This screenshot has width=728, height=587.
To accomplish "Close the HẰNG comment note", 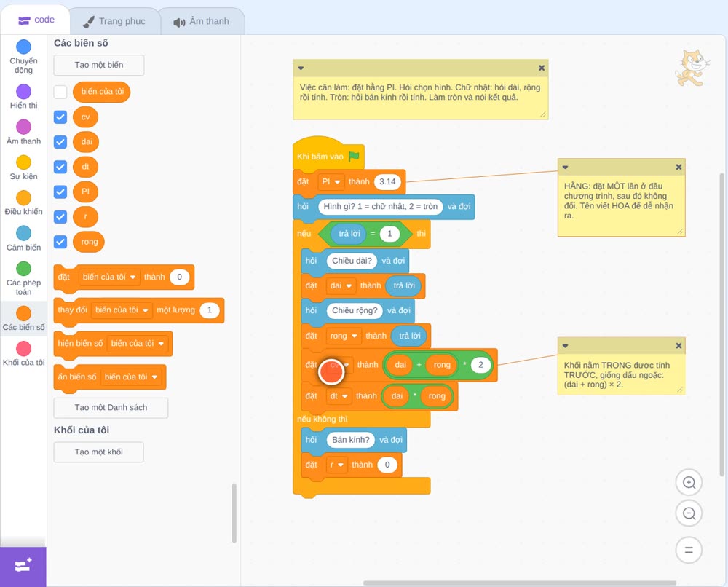I will 678,167.
